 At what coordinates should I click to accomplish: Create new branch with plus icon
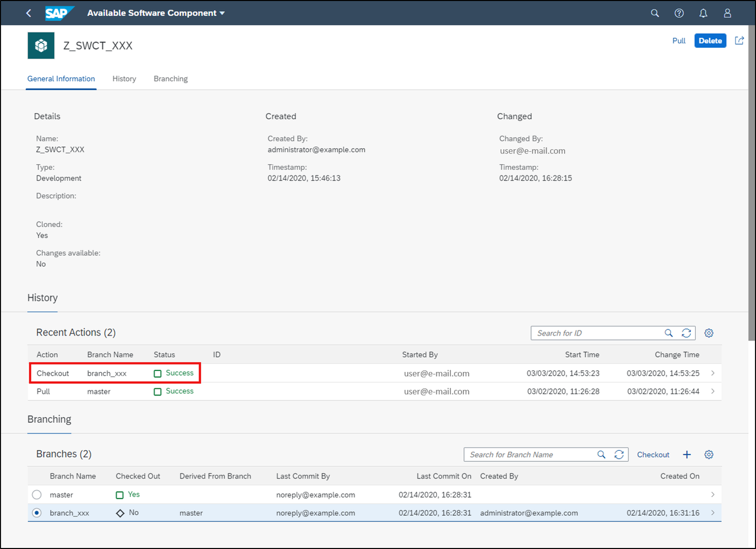point(687,454)
